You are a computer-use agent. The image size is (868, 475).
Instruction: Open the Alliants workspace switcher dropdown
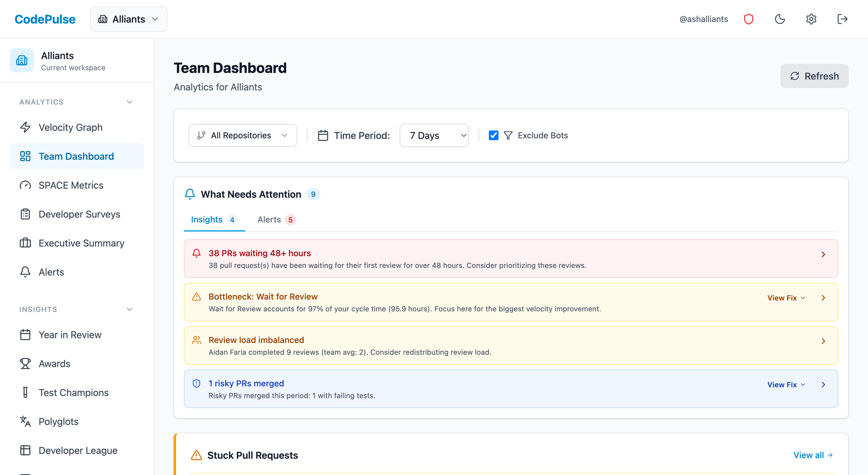click(129, 19)
